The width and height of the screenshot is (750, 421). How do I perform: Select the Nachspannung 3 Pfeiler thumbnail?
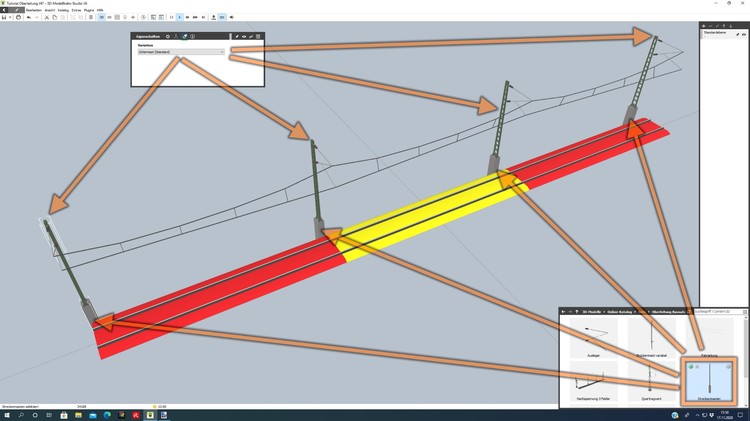click(x=594, y=381)
